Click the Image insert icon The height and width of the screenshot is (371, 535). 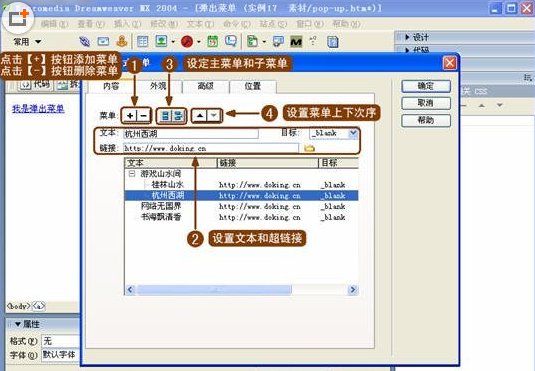(161, 41)
